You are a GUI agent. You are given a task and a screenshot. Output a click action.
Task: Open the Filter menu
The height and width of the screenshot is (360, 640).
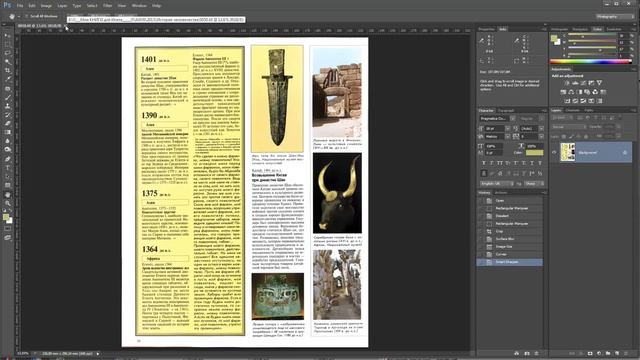click(107, 6)
